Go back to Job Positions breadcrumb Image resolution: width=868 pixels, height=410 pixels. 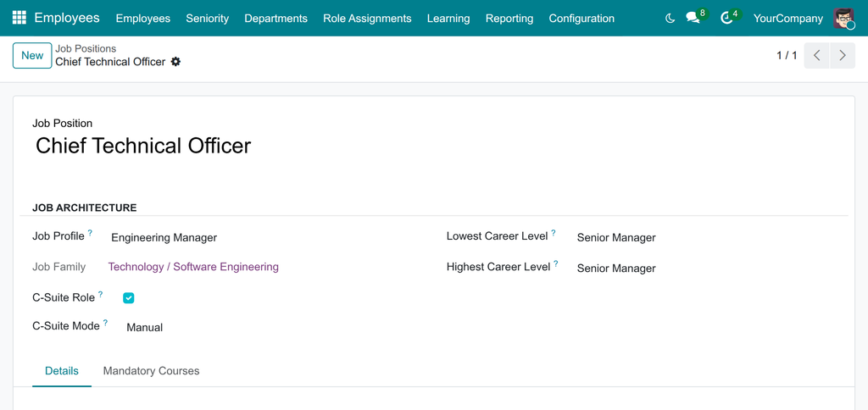coord(86,48)
